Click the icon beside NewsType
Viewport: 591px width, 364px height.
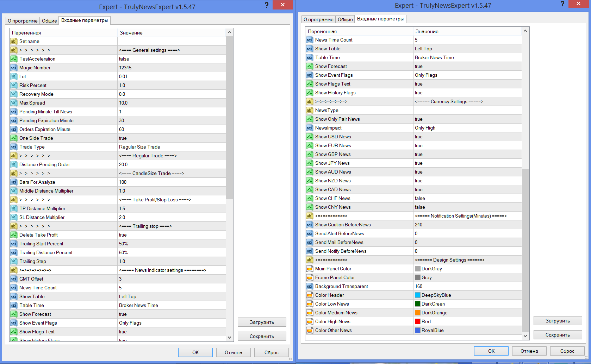pyautogui.click(x=309, y=110)
